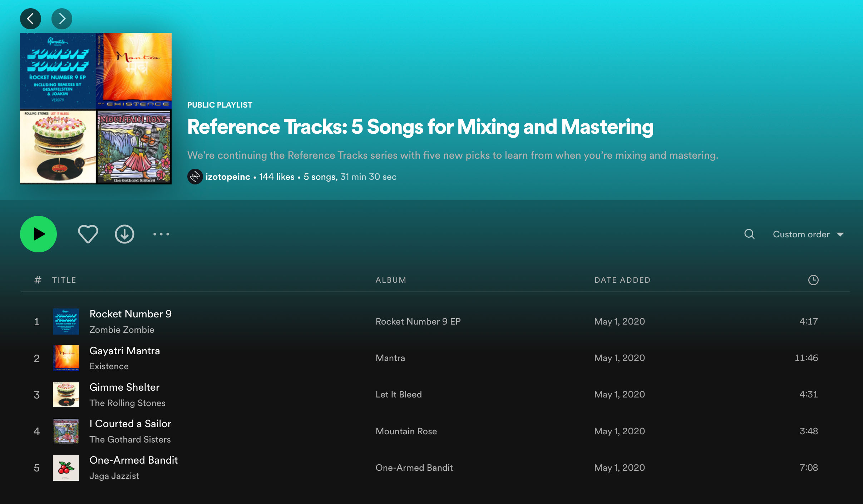Select the Gayatri Mantra track title

(x=125, y=351)
